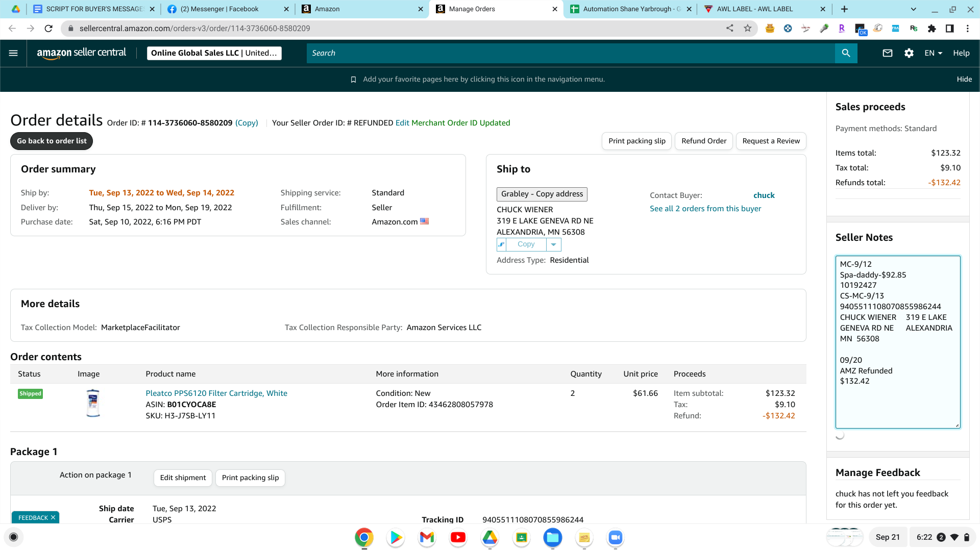Viewport: 980px width, 551px height.
Task: Click the bookmark icon in favorites bar
Action: pyautogui.click(x=353, y=80)
